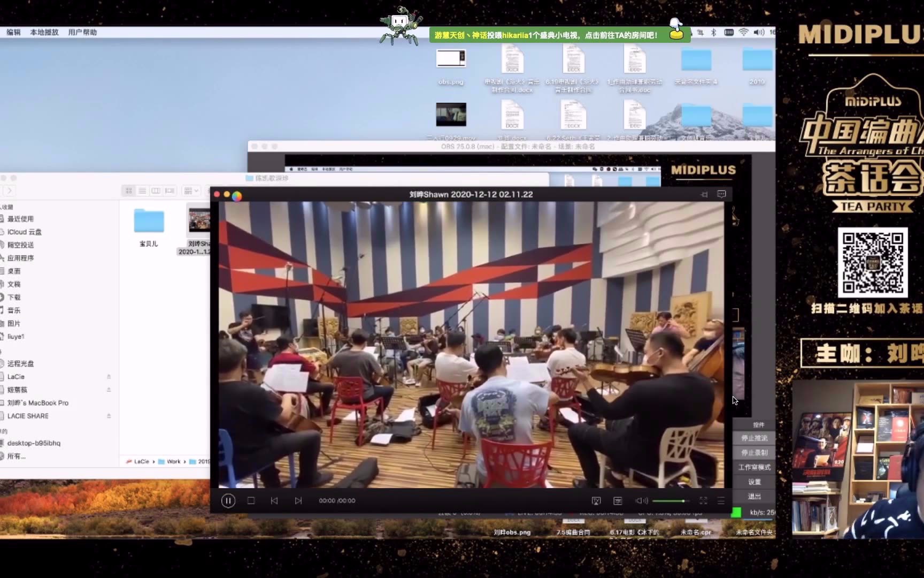Skip to next track in video player
This screenshot has height=578, width=924.
click(298, 500)
